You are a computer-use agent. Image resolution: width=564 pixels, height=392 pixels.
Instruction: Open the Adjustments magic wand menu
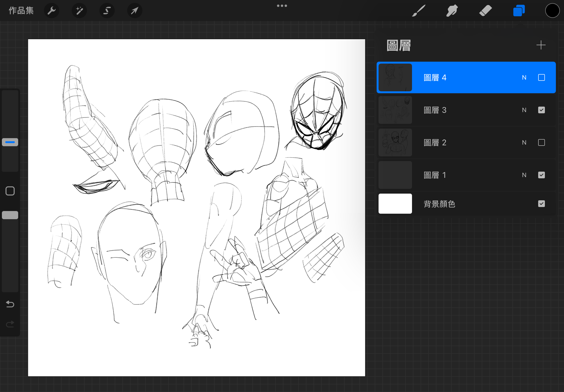pyautogui.click(x=79, y=11)
